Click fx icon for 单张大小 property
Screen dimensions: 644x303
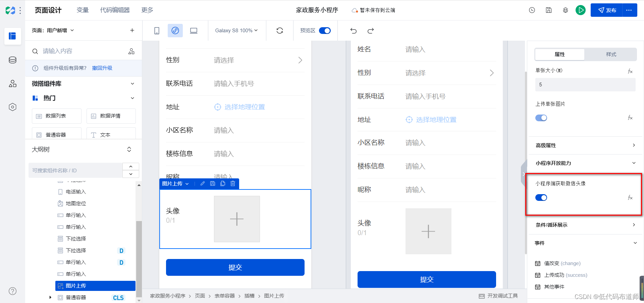[x=630, y=71]
